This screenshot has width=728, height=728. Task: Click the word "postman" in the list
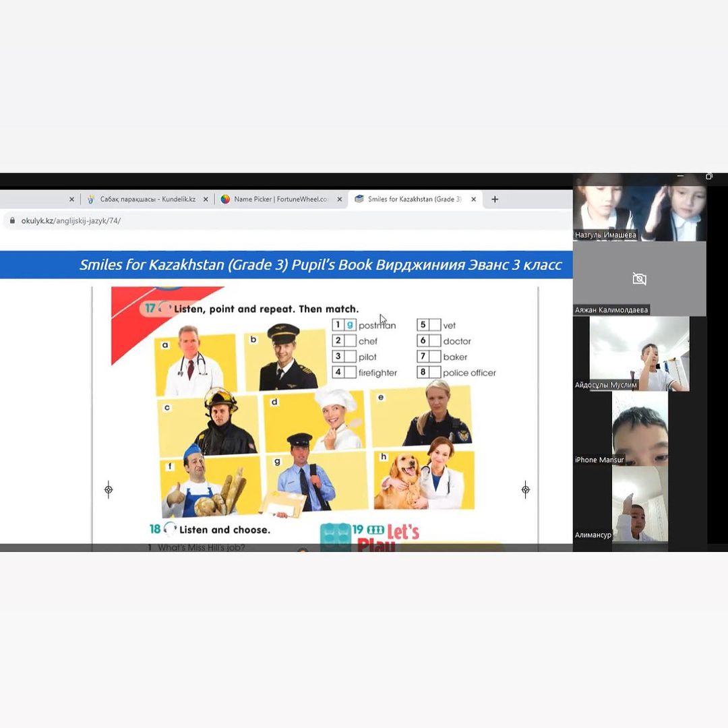[x=377, y=326]
